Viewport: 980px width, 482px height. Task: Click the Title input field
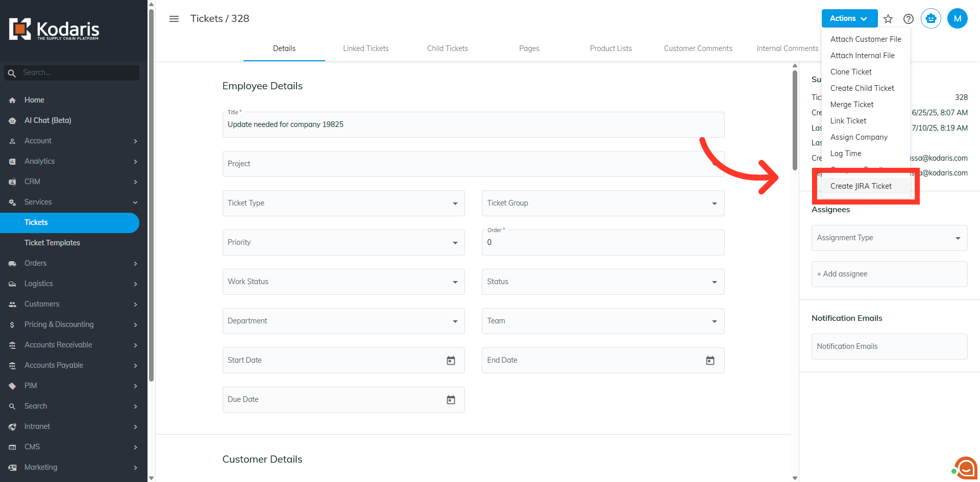click(x=473, y=125)
